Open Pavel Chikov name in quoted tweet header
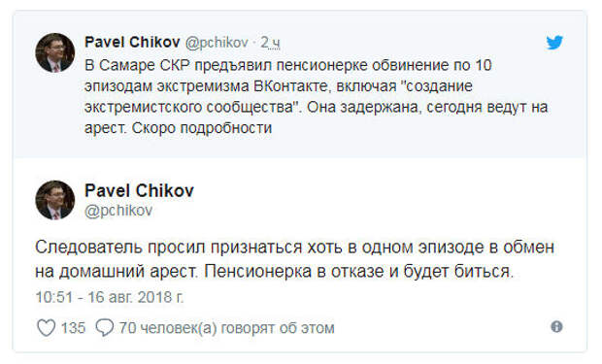 click(x=132, y=43)
